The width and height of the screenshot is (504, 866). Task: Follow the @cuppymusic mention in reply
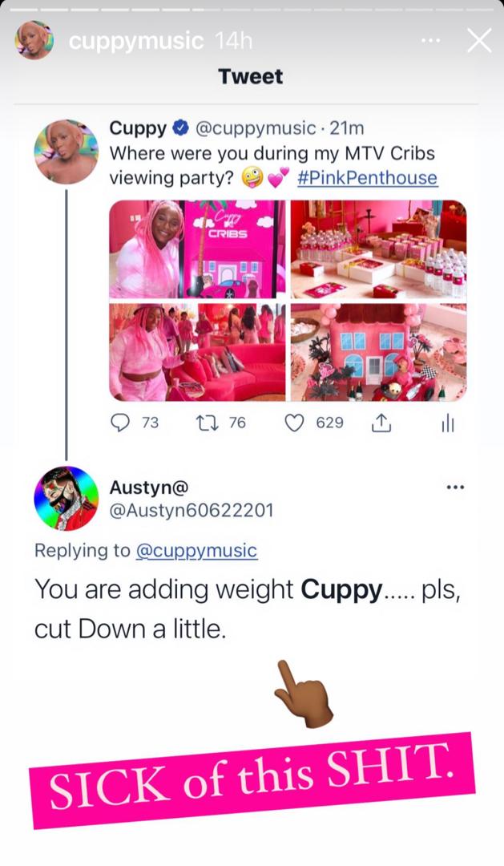pos(196,551)
